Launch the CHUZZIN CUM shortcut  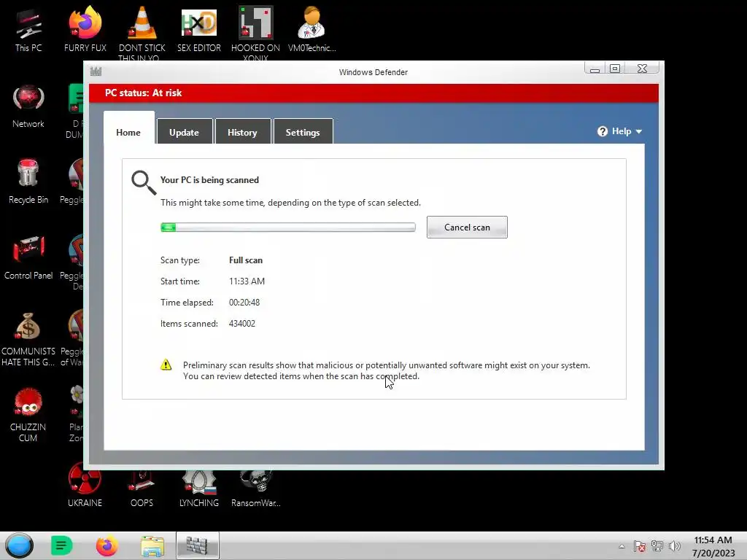coord(28,415)
